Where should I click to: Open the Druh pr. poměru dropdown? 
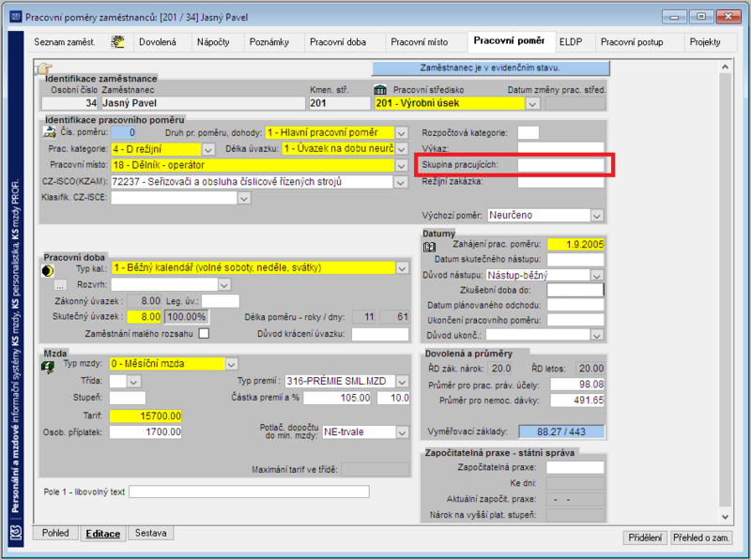click(x=402, y=132)
